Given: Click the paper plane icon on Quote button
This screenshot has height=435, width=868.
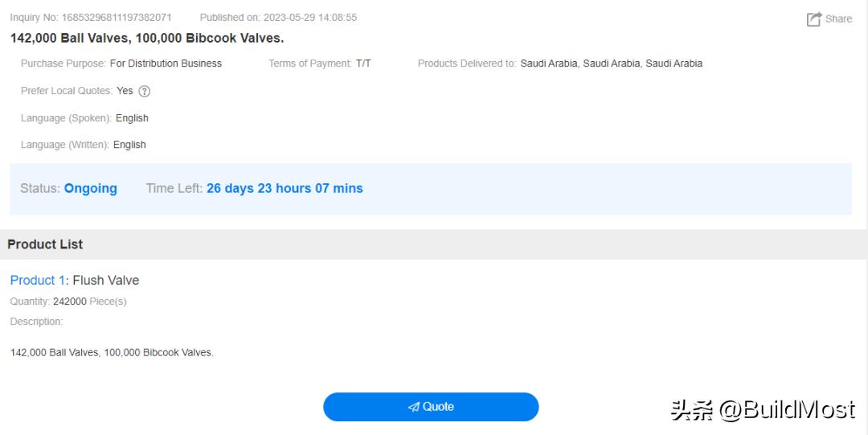Looking at the screenshot, I should coord(414,407).
